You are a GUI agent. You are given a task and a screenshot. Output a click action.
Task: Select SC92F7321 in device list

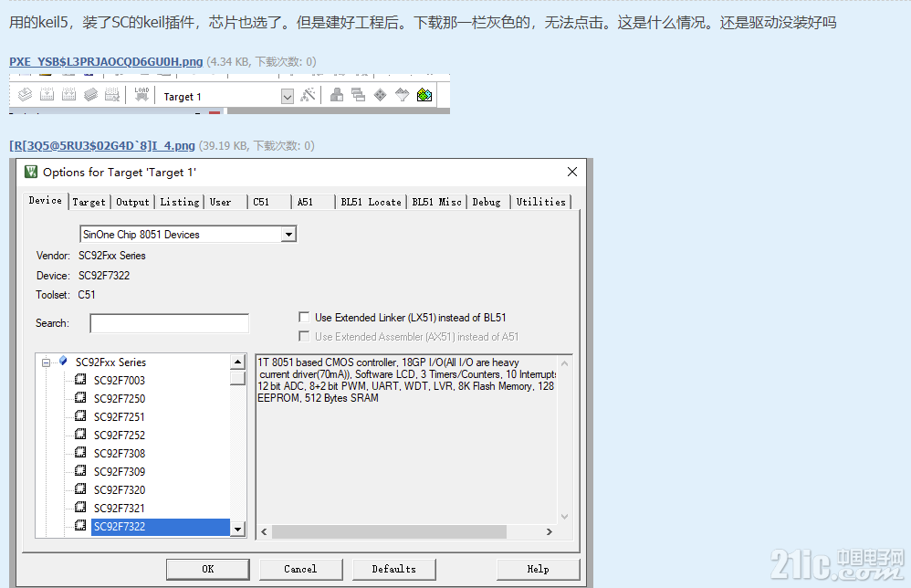(x=120, y=508)
